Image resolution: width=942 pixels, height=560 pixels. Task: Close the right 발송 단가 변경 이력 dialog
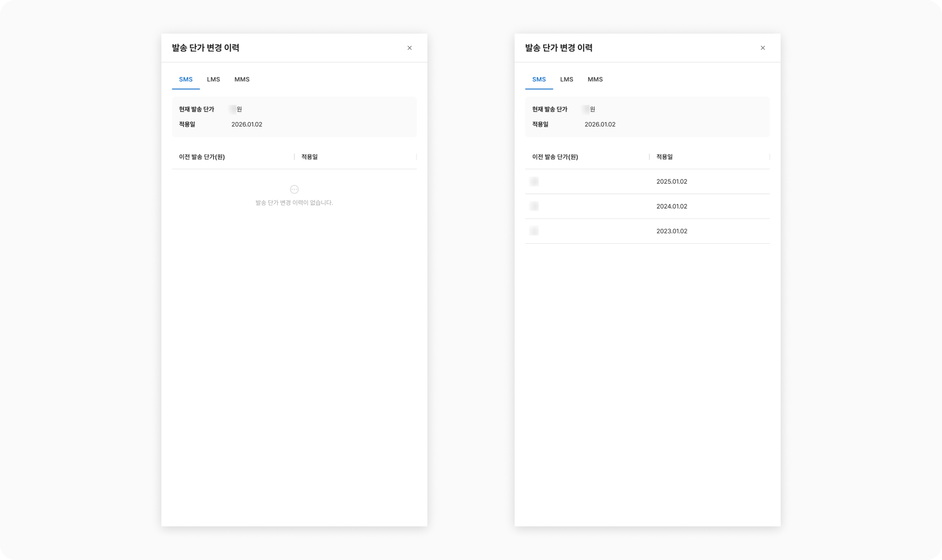click(x=762, y=48)
